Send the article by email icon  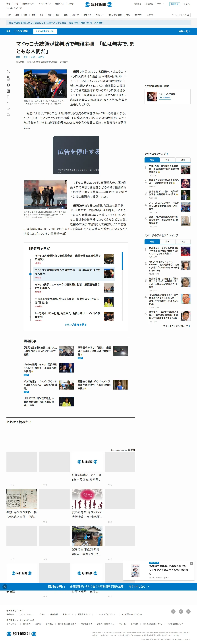[x=8, y=103]
